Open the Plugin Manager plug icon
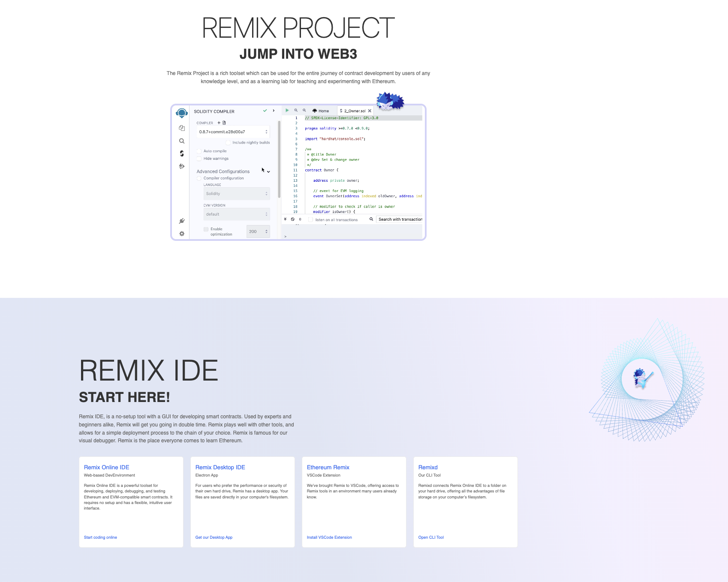 pyautogui.click(x=182, y=221)
